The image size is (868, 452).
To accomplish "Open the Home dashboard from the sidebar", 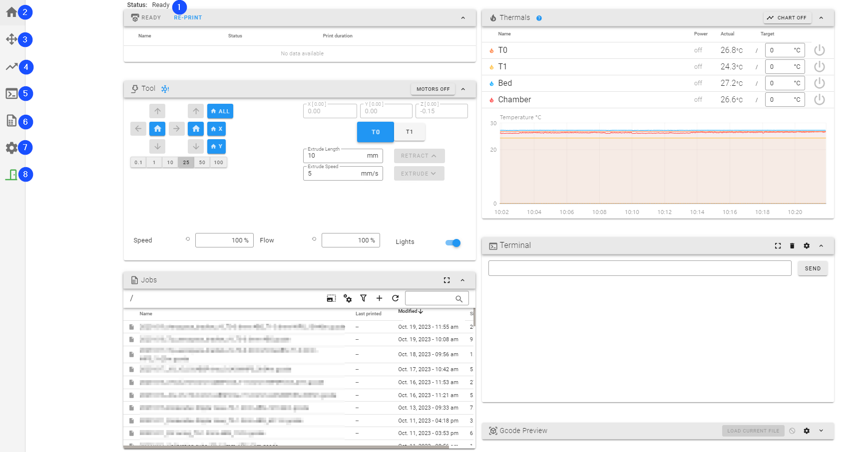I will tap(11, 12).
